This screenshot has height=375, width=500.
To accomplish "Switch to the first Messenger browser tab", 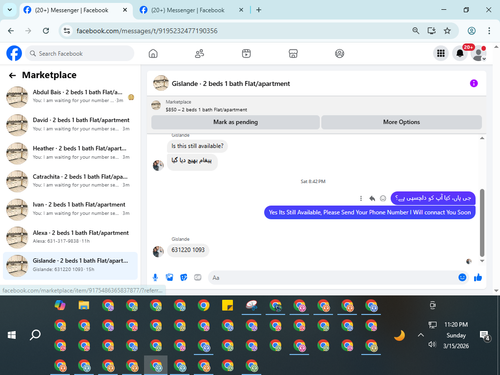I will coord(75,10).
